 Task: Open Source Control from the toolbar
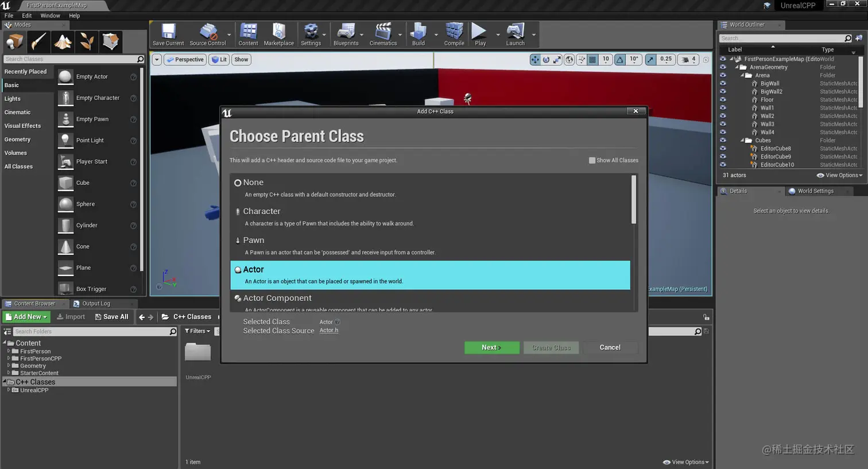208,34
